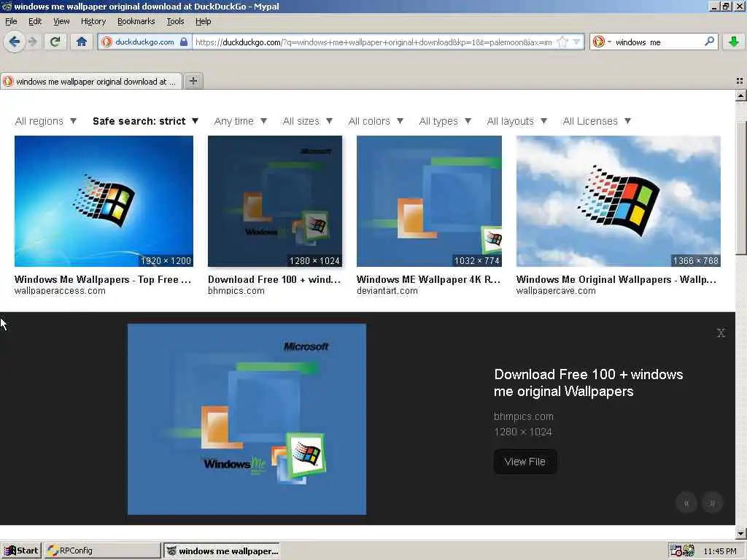Click wallpapercave.com source text
This screenshot has height=560, width=747.
click(x=555, y=290)
